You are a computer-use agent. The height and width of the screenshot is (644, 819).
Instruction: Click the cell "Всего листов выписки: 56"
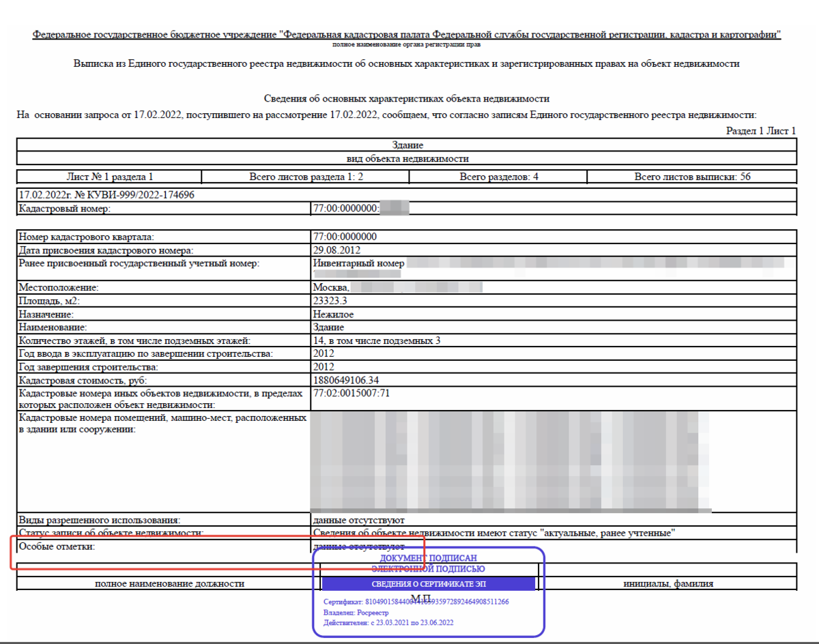pos(692,177)
